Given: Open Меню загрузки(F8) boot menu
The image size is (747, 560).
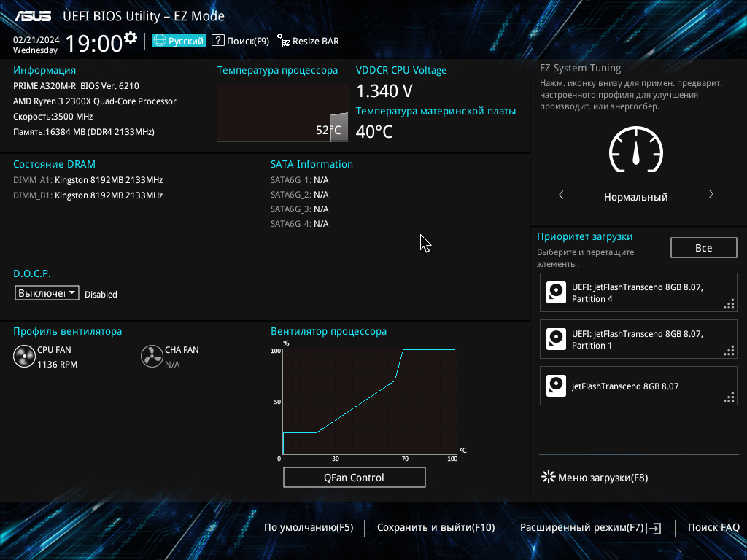Looking at the screenshot, I should 595,477.
